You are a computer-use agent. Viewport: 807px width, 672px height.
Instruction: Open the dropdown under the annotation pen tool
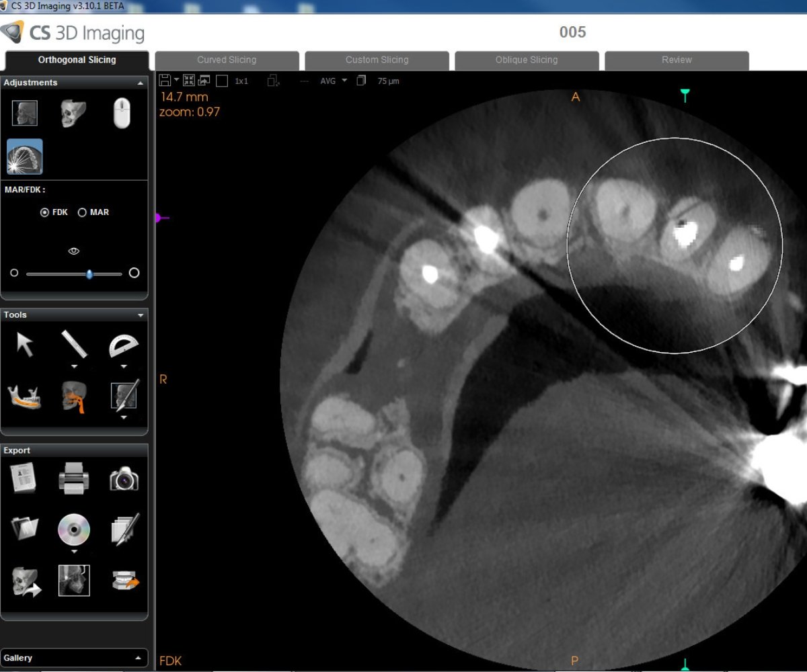124,417
